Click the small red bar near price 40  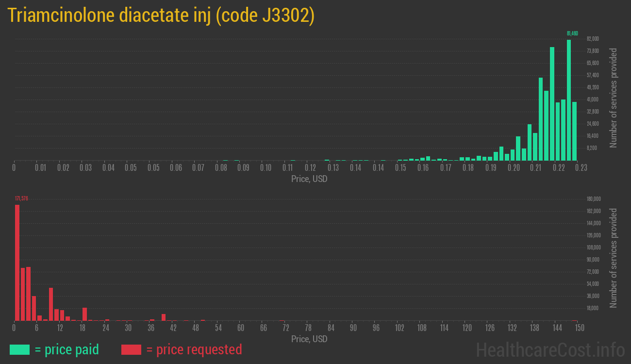(x=164, y=317)
